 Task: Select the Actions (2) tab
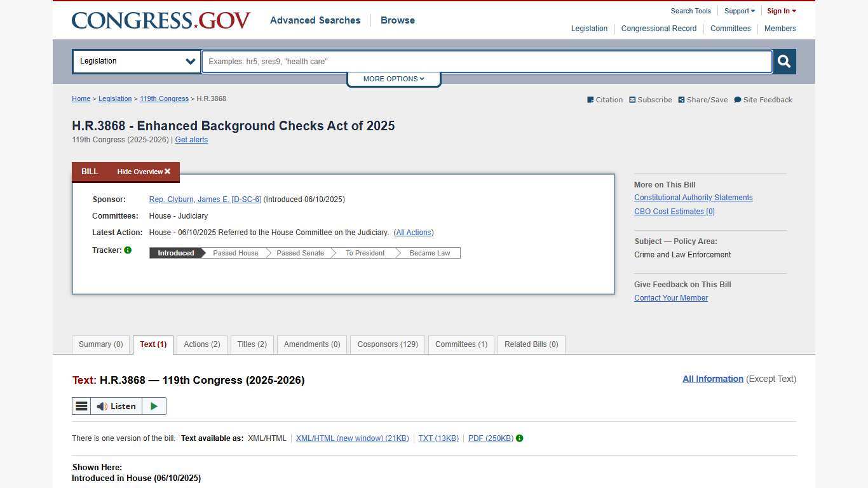point(201,344)
